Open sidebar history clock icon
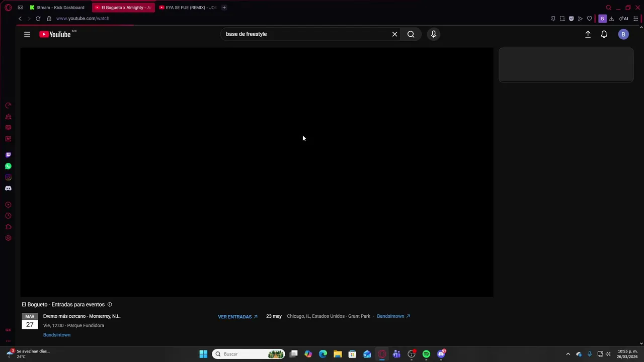The image size is (644, 362). 8,216
